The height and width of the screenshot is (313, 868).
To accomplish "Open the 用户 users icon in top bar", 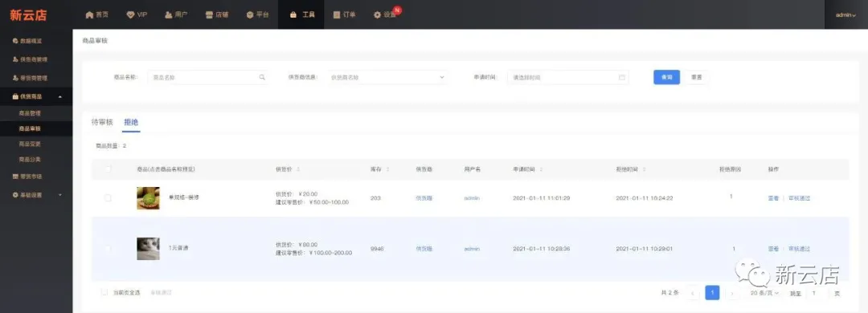I will click(168, 15).
